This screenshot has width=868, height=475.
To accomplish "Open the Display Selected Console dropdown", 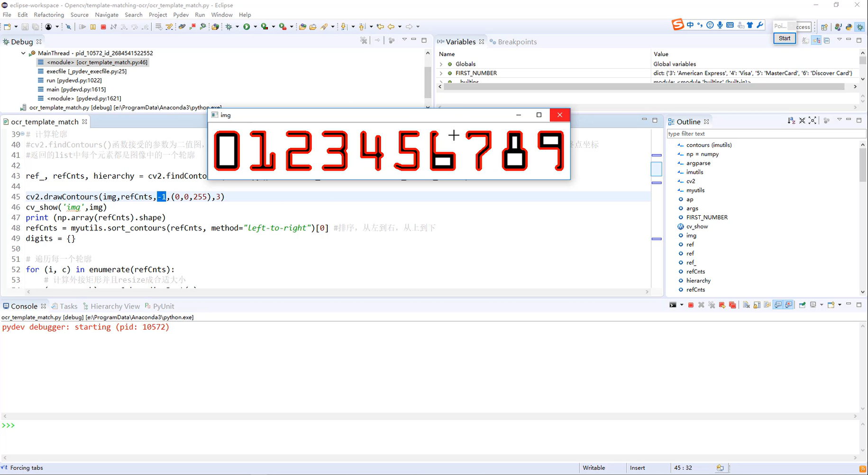I will click(x=822, y=305).
